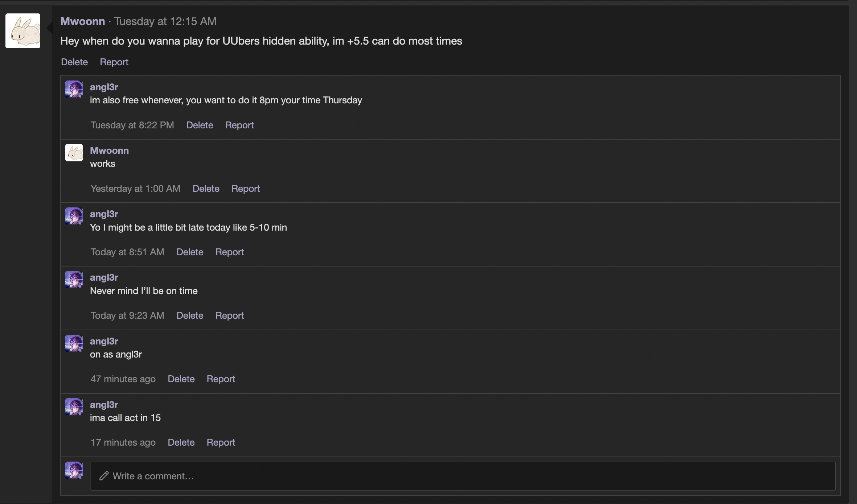Delete the main post by Mwoonn
The width and height of the screenshot is (857, 504).
point(74,62)
